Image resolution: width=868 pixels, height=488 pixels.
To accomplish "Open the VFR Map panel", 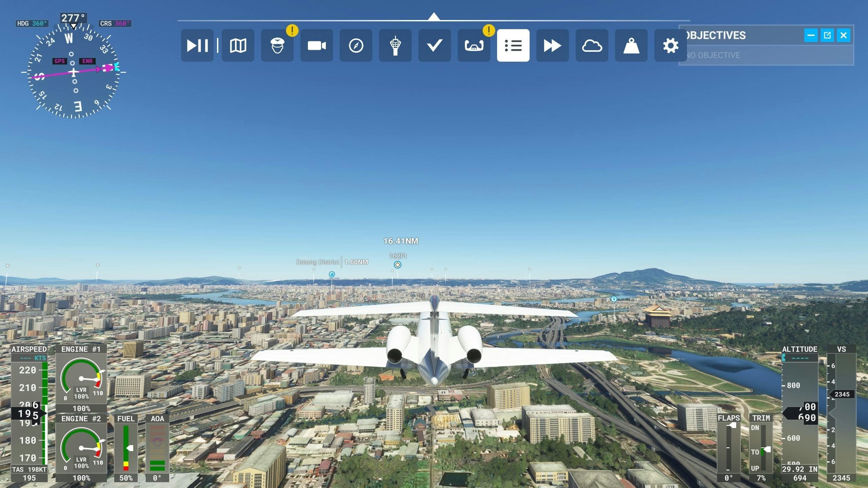I will click(x=238, y=45).
